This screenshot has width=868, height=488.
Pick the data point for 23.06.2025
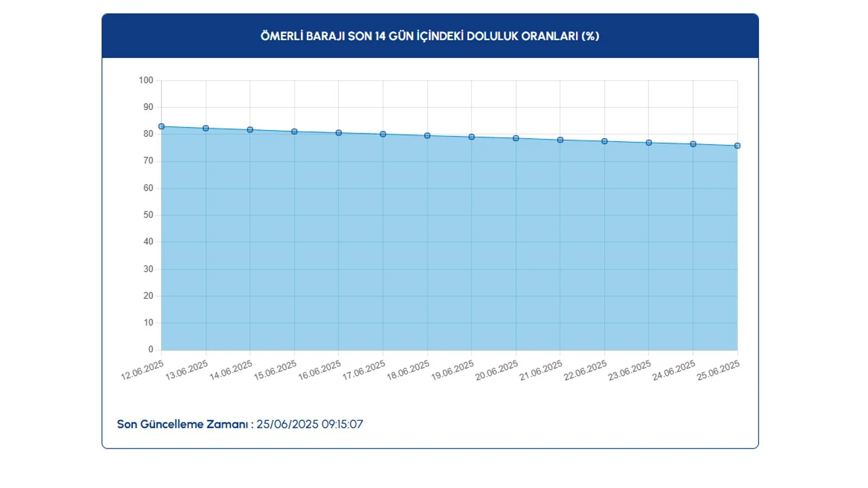pyautogui.click(x=649, y=143)
